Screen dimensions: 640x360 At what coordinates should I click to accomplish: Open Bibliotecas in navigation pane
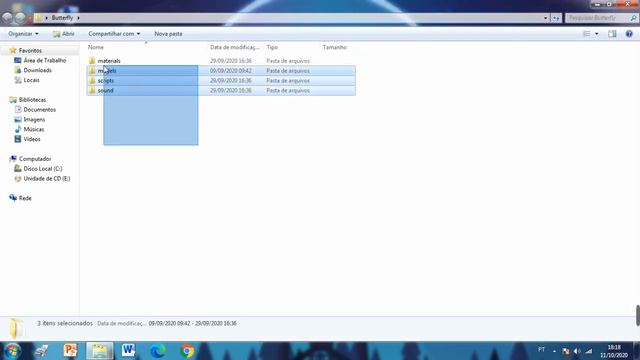point(32,100)
